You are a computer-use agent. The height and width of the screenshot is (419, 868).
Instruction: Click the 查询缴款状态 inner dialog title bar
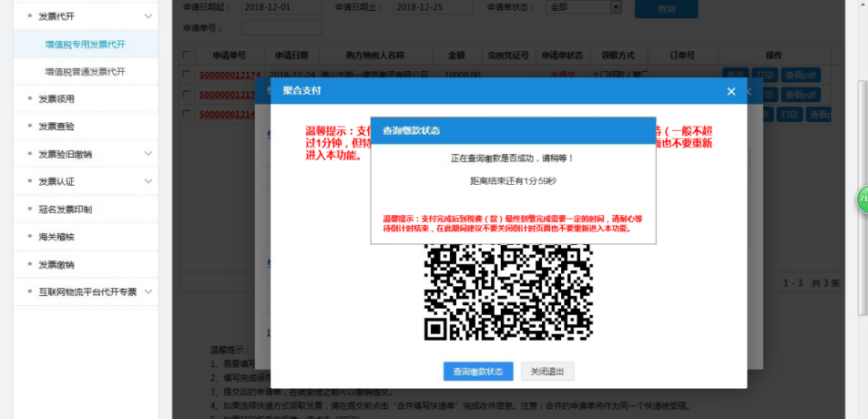pos(513,130)
